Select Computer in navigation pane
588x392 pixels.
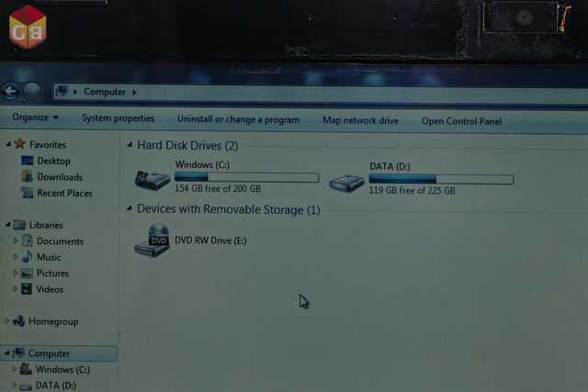pos(49,353)
